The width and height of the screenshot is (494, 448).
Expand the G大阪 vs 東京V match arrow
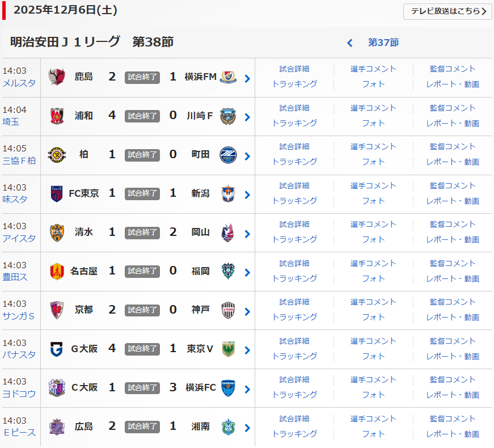pyautogui.click(x=247, y=350)
